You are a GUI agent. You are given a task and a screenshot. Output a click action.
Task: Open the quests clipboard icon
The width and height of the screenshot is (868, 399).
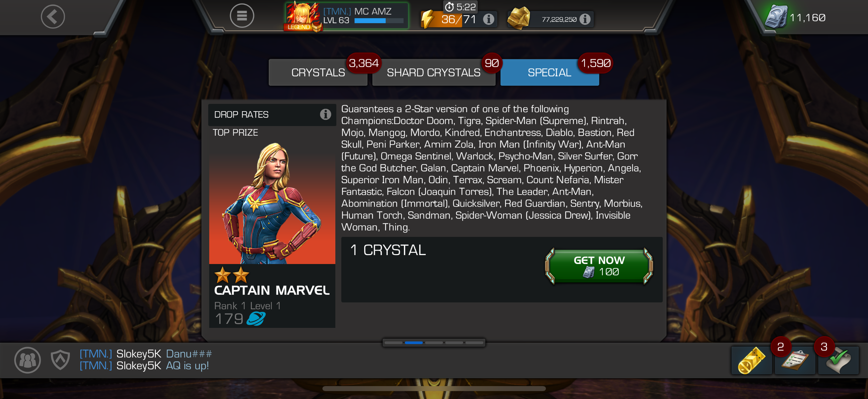795,360
